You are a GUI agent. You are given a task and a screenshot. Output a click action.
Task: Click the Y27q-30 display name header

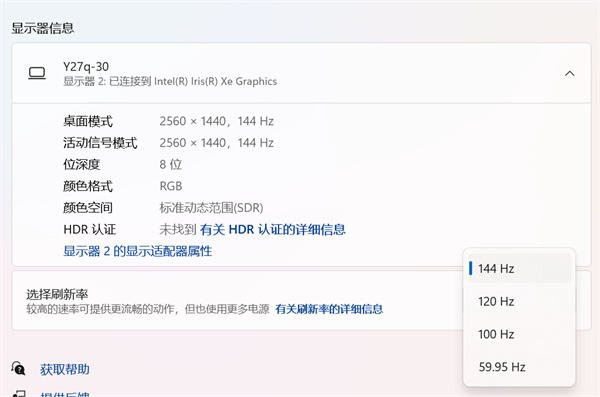(86, 67)
